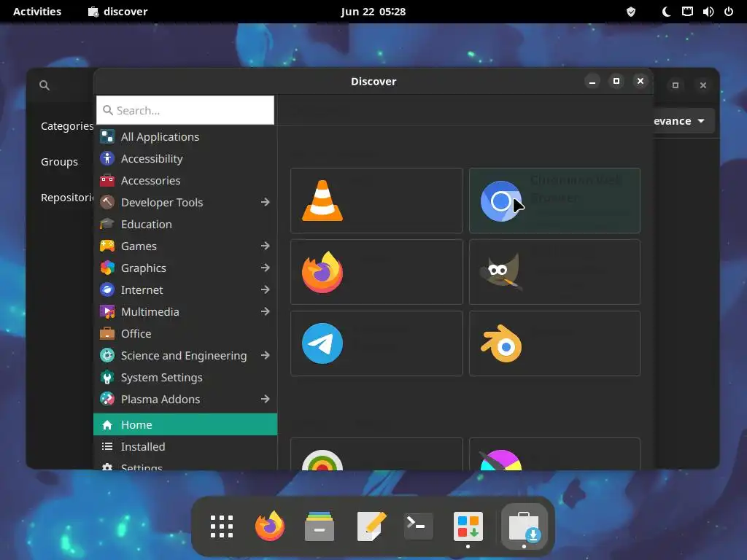
Task: Click the Office briefcase icon
Action: pos(107,334)
